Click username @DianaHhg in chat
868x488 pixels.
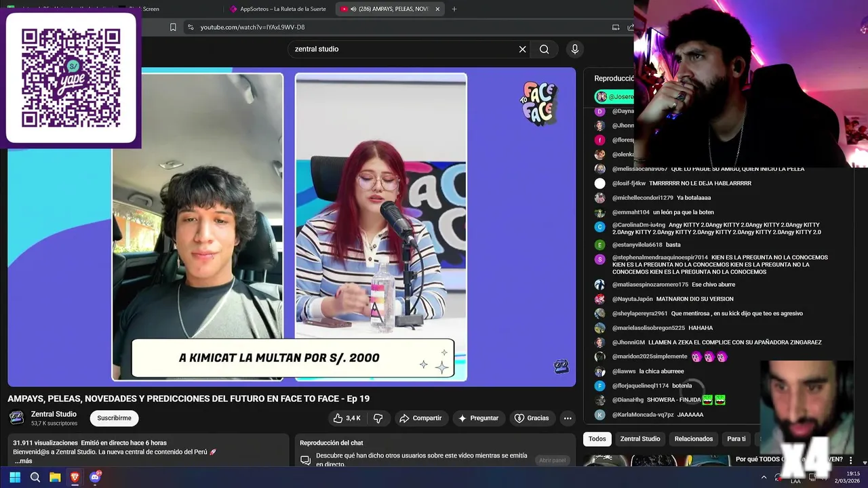pyautogui.click(x=628, y=400)
